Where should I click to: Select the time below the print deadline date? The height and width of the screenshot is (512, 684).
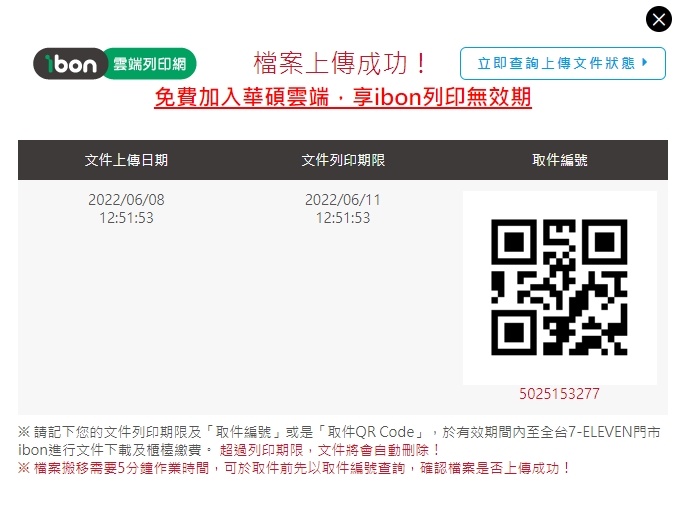[343, 218]
